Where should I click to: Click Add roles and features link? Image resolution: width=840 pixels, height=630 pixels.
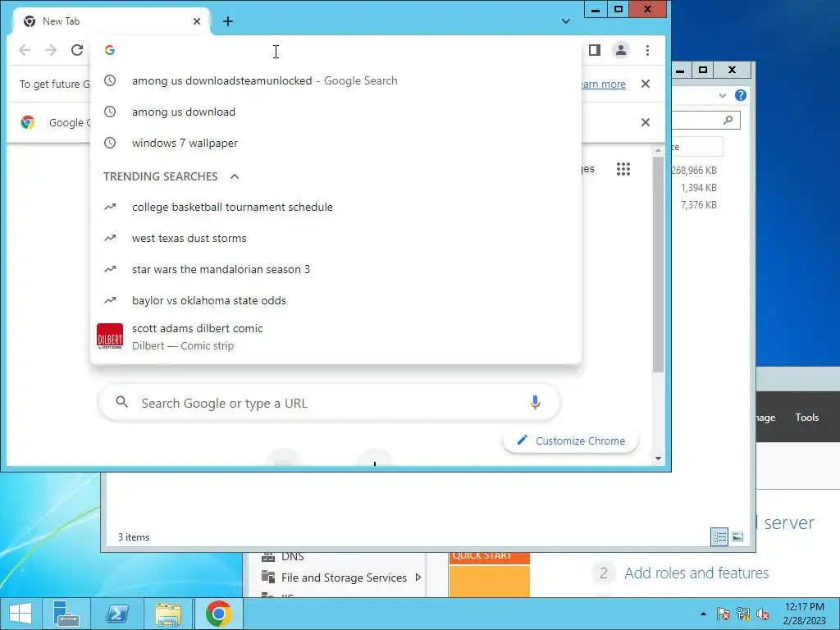696,573
